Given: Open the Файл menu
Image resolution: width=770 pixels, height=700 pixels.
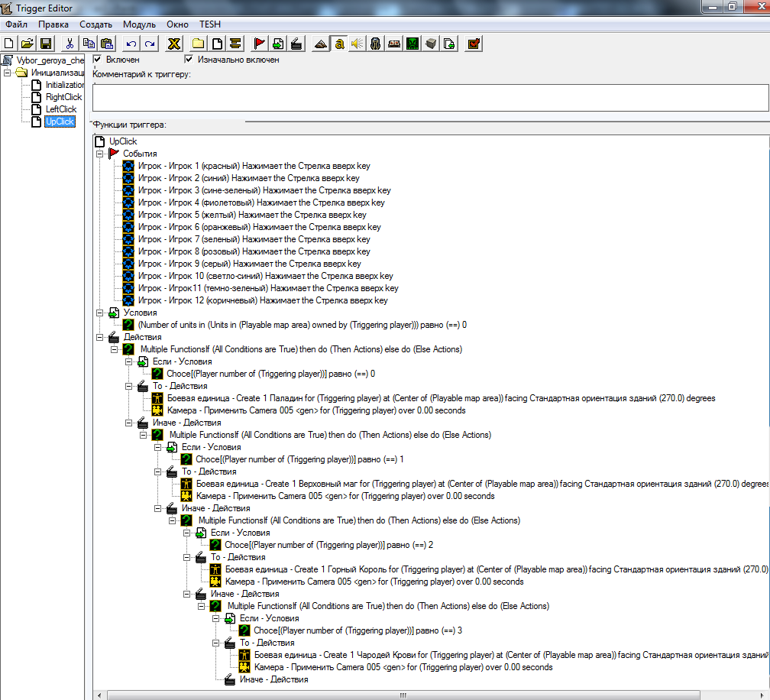Looking at the screenshot, I should [16, 24].
